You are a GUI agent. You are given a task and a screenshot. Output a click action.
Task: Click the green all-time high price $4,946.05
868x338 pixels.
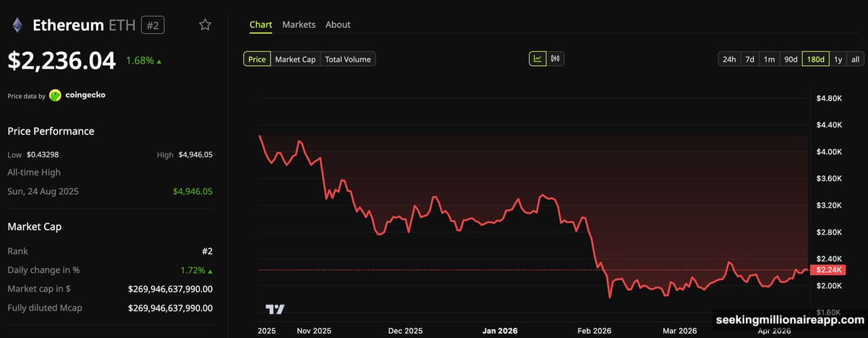tap(192, 191)
